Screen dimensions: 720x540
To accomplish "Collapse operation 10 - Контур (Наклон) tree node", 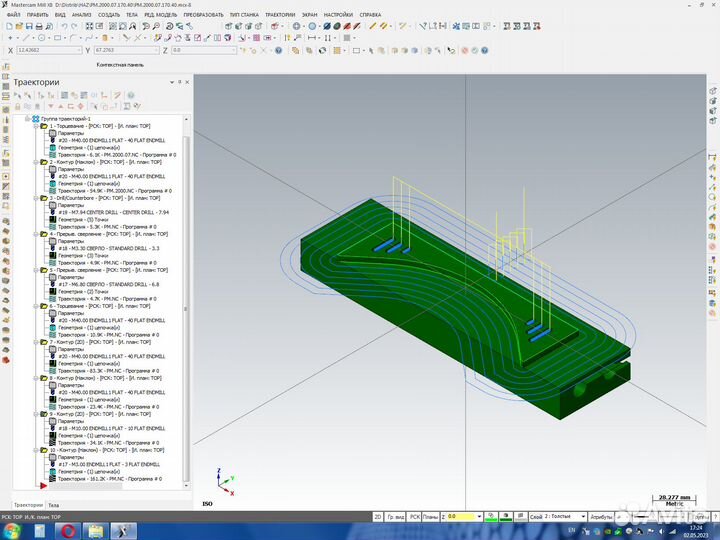I will point(36,450).
